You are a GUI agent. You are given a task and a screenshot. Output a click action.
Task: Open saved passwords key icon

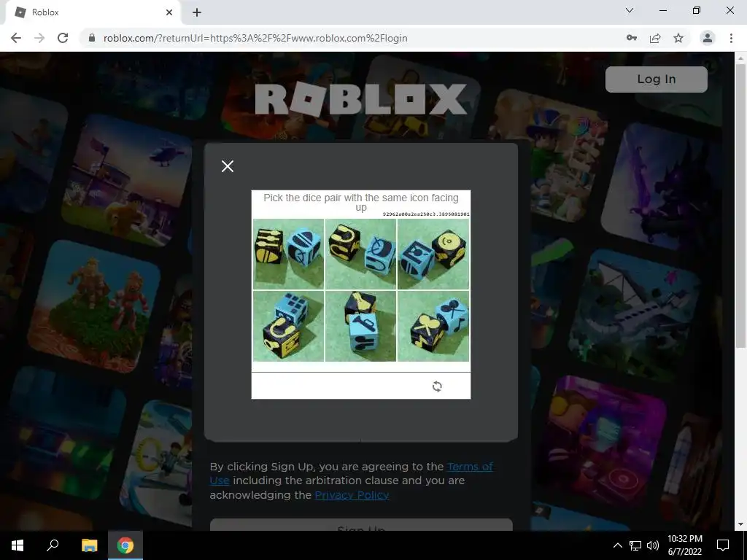[x=632, y=38]
